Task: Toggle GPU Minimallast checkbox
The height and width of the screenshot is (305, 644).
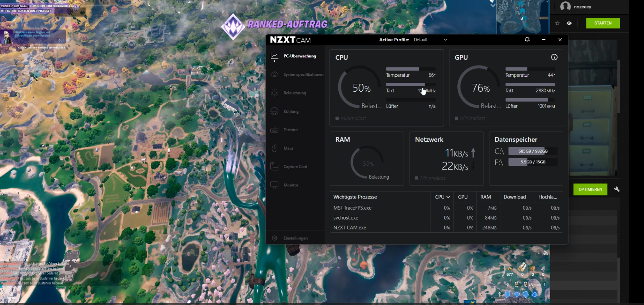Action: 456,118
